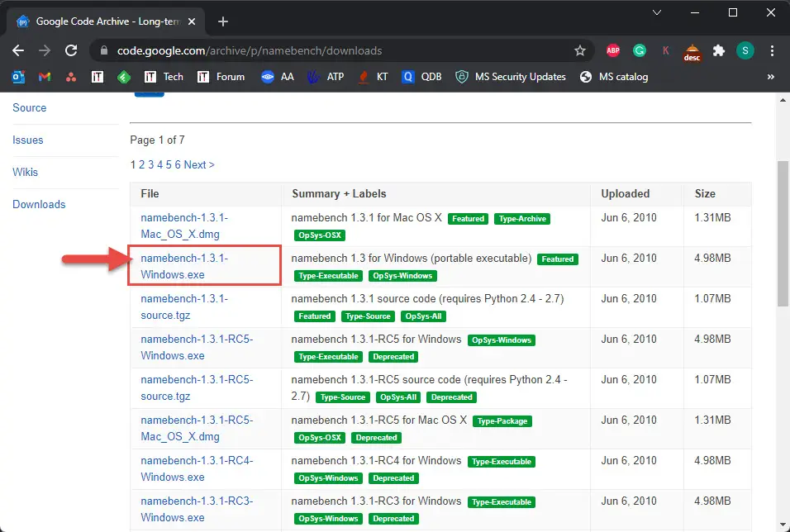Open the KT bookmark
Viewport: 790px width, 532px height.
[x=373, y=77]
